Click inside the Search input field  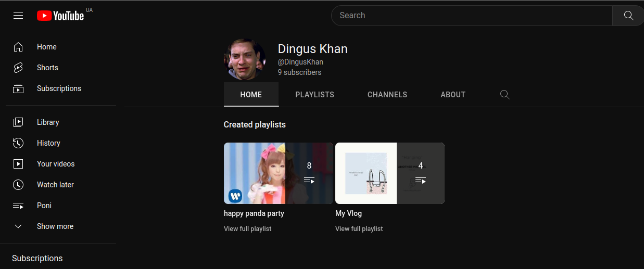click(471, 16)
